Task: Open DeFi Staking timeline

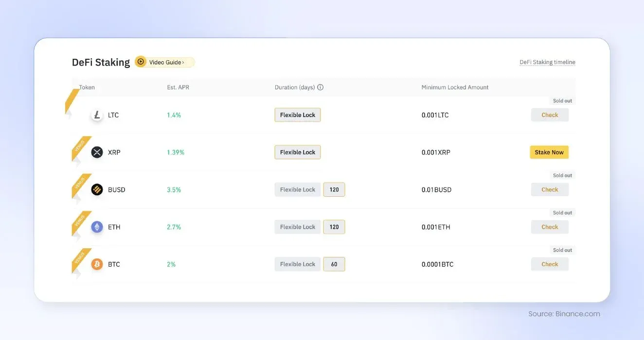Action: point(547,62)
